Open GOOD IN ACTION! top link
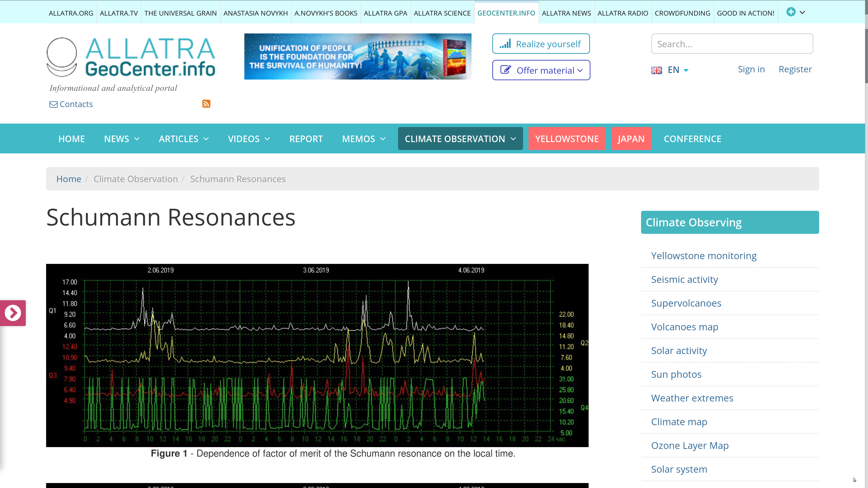 (745, 13)
